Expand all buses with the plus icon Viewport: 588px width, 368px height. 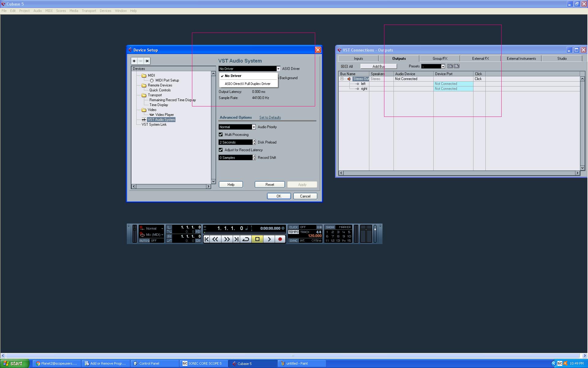(x=343, y=67)
